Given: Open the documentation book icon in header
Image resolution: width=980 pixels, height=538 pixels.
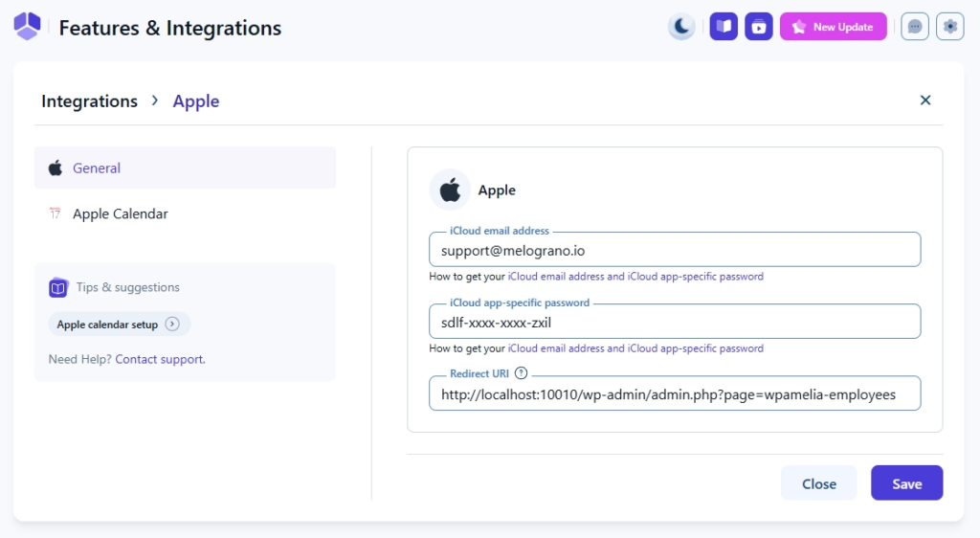Looking at the screenshot, I should 724,27.
